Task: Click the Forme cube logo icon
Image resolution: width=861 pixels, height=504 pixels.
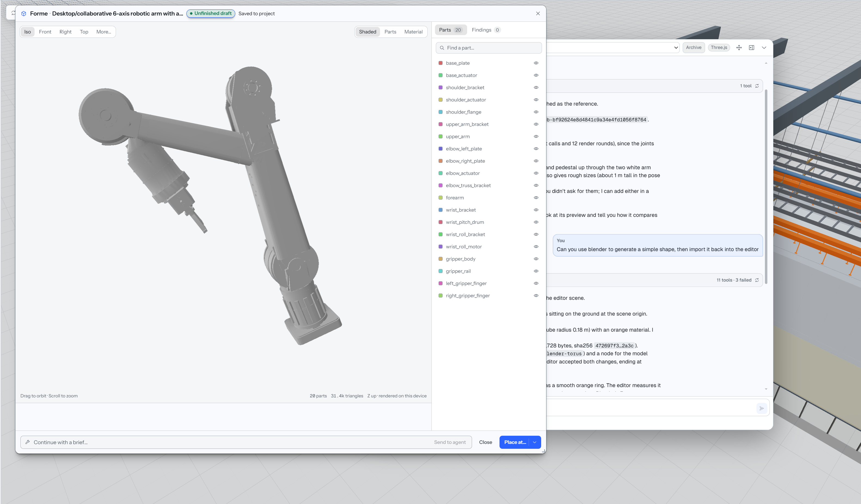Action: click(24, 14)
